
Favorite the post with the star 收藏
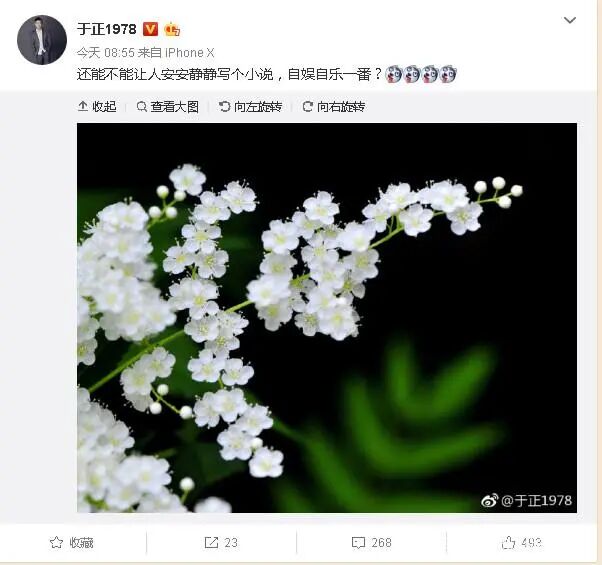pyautogui.click(x=72, y=542)
